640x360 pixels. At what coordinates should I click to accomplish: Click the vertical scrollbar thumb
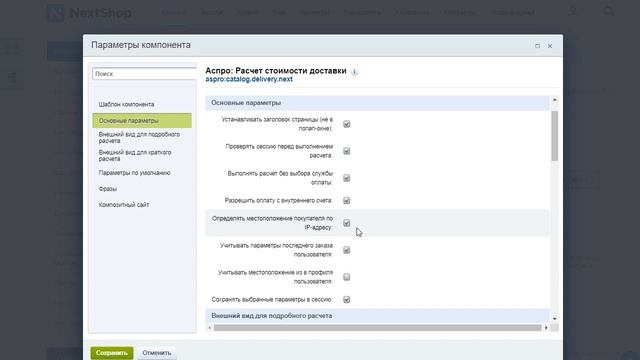[x=554, y=136]
